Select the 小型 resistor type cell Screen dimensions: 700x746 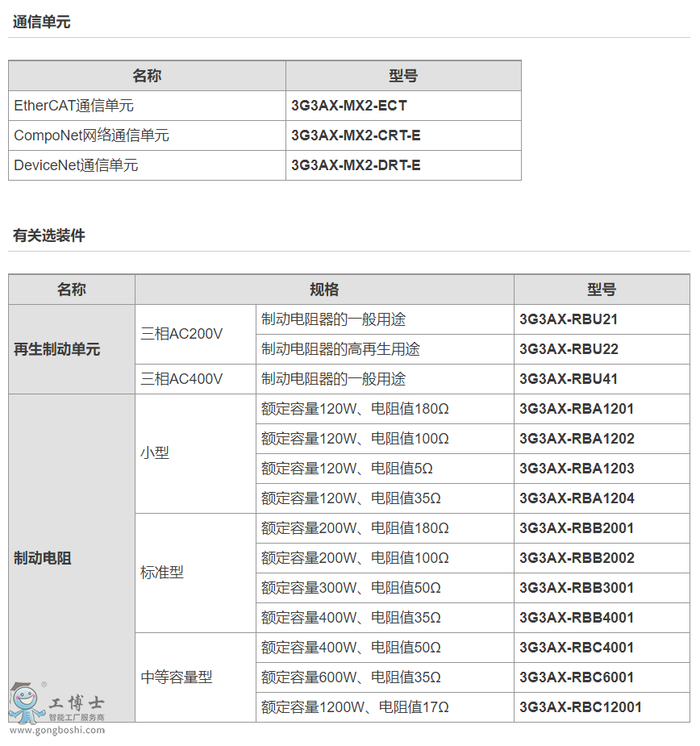pyautogui.click(x=155, y=453)
